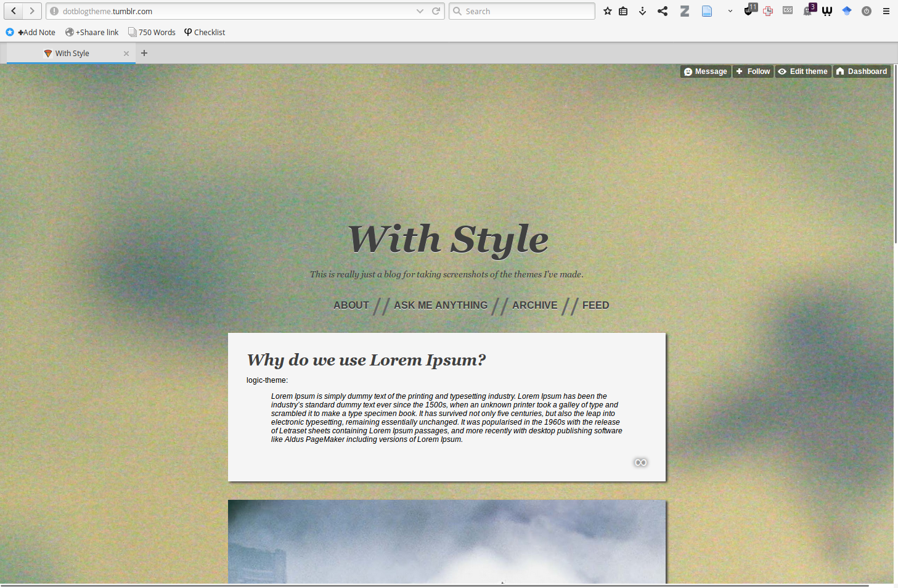Click the logic-theme reblog source link

pos(266,380)
